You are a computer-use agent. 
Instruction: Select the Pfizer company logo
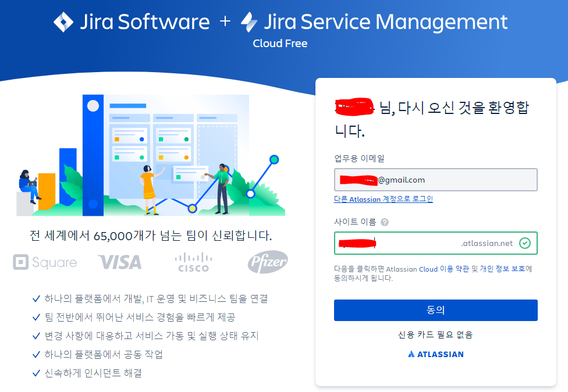(267, 262)
